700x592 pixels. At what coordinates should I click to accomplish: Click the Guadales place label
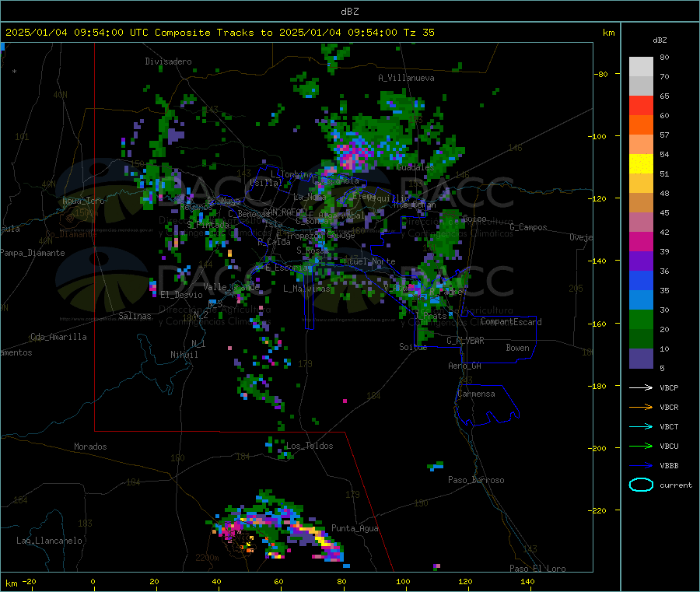(415, 167)
